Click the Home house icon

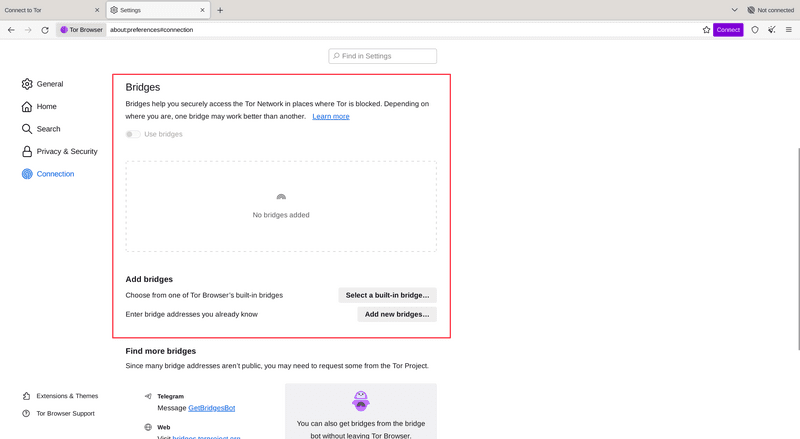[x=27, y=106]
